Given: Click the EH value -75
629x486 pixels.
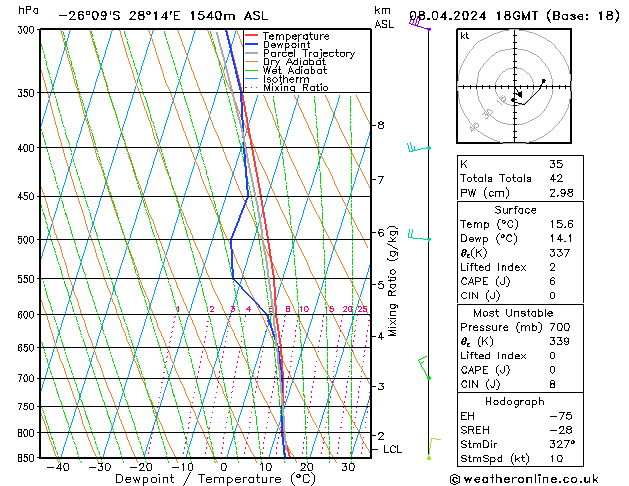Looking at the screenshot, I should [561, 416].
